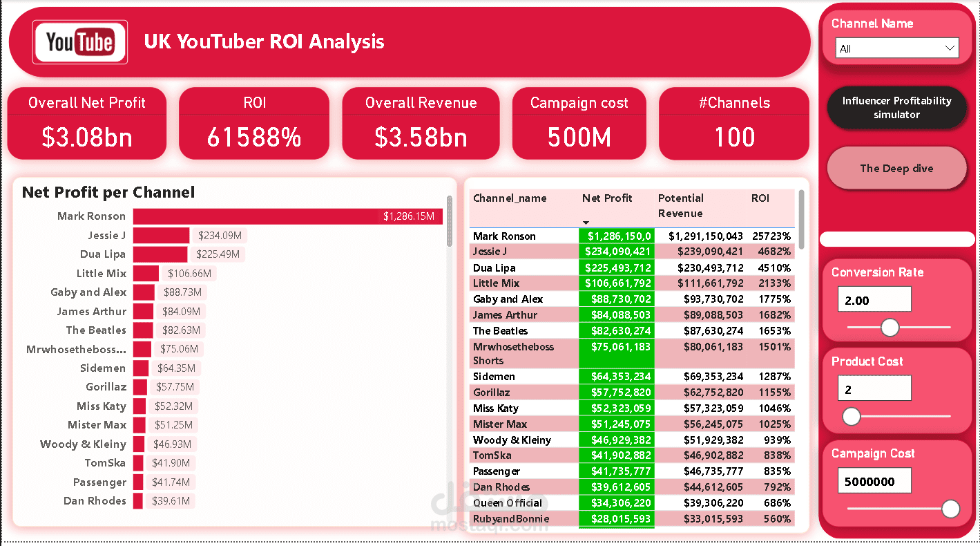Go to The Deep dive page
This screenshot has width=980, height=546.
pyautogui.click(x=896, y=168)
